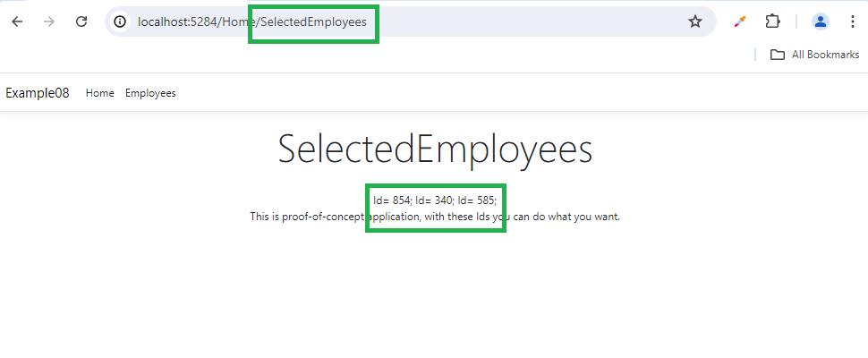Go back using the browser back arrow
Screen dimensions: 868x358
tap(17, 21)
